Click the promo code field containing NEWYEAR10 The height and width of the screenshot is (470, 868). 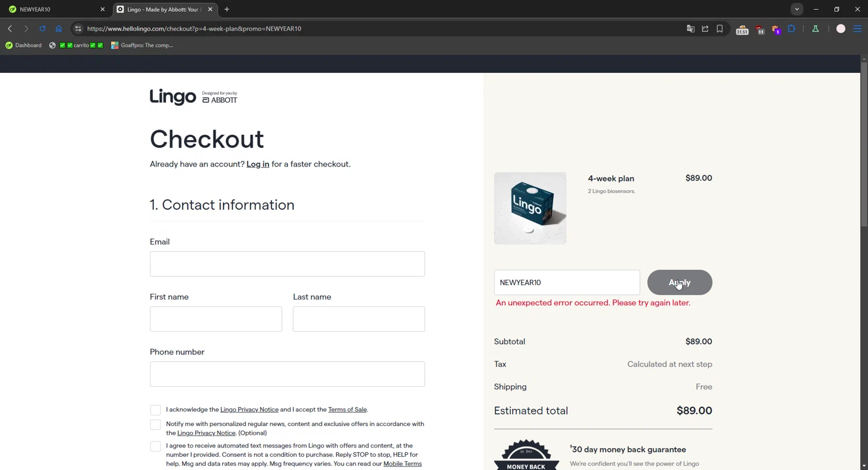coord(567,283)
